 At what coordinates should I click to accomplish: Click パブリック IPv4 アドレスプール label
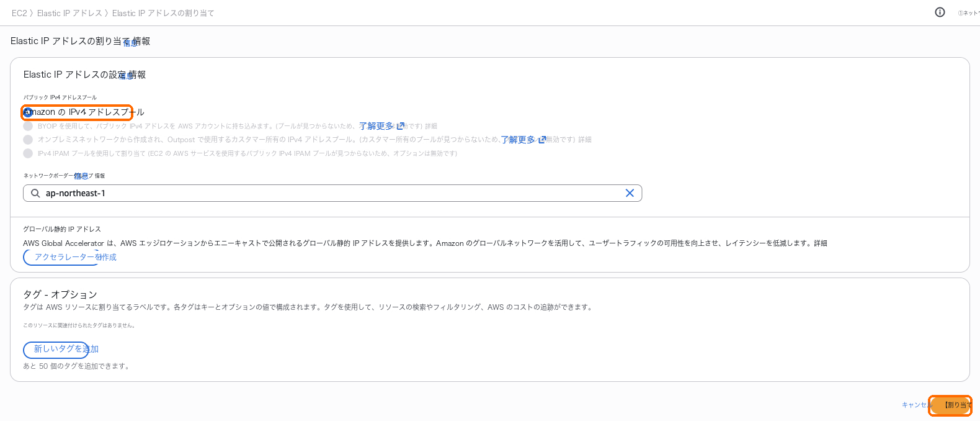coord(60,97)
